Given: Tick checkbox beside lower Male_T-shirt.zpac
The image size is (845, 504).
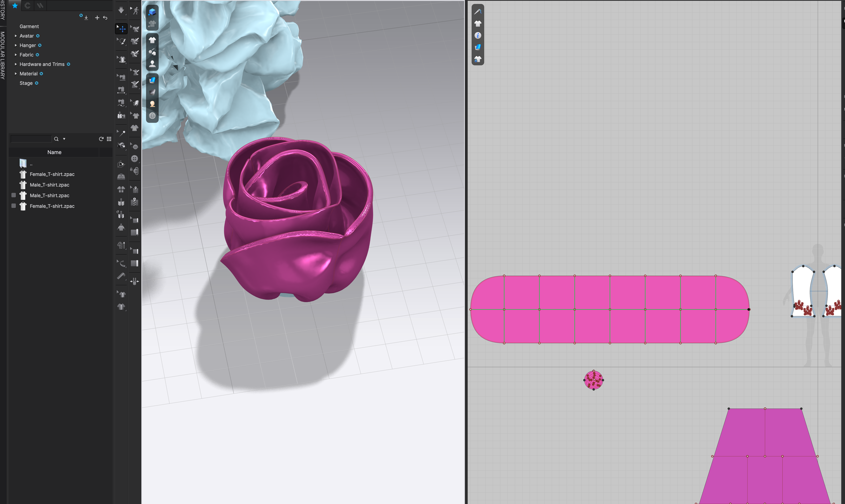Looking at the screenshot, I should (14, 195).
